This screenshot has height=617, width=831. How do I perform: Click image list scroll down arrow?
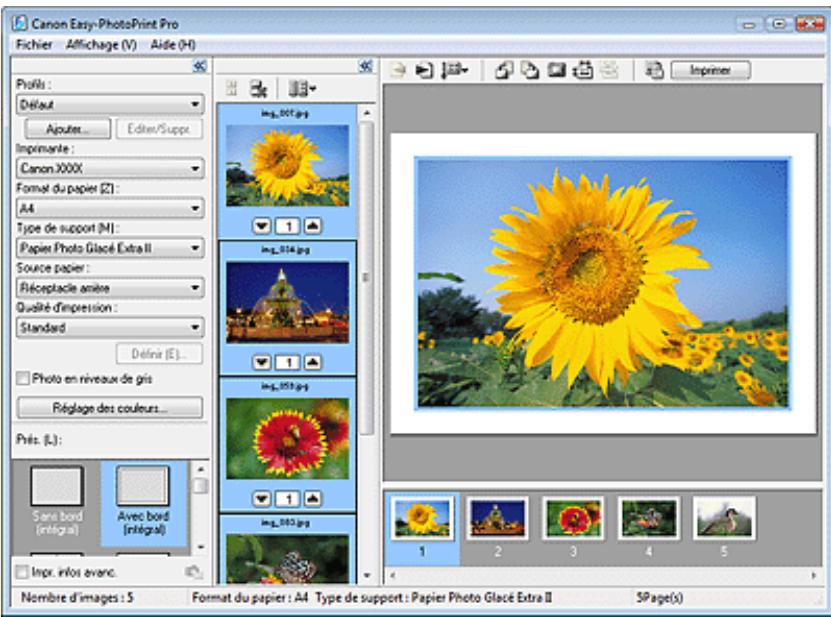[367, 575]
